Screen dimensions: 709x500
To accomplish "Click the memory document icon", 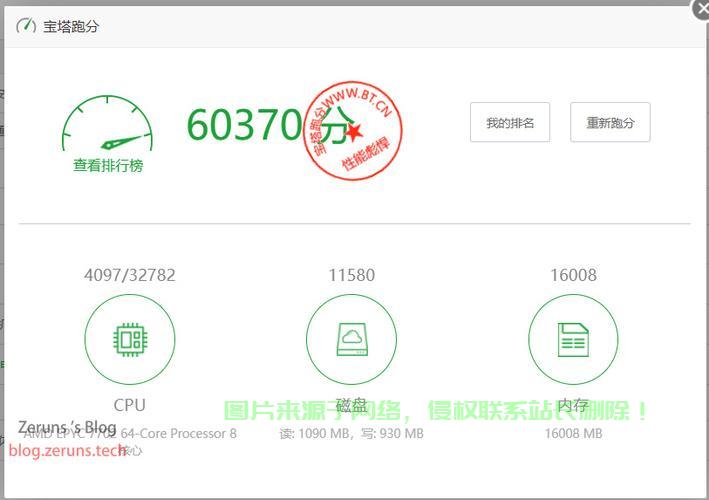I will 573,340.
